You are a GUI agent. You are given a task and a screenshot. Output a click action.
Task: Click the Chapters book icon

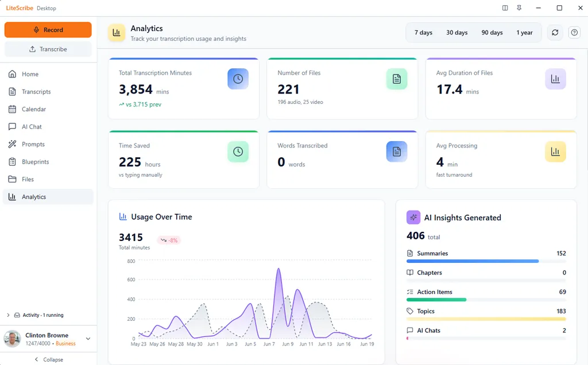click(410, 273)
